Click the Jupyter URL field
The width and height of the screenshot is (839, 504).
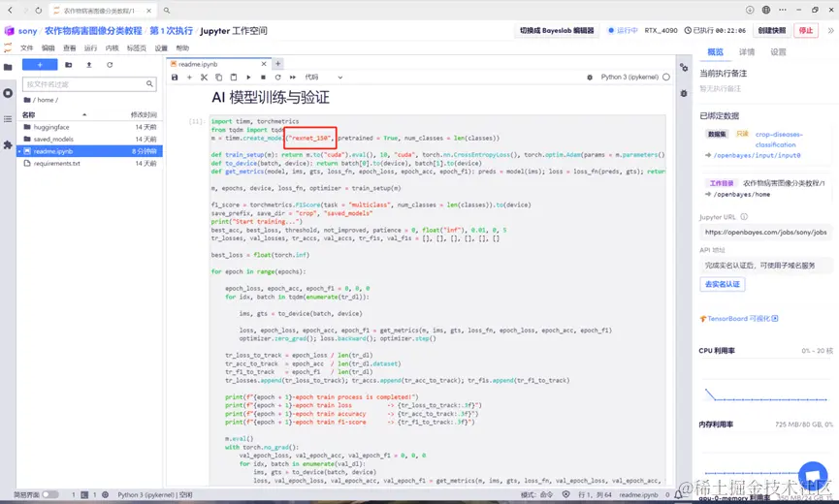click(x=765, y=232)
